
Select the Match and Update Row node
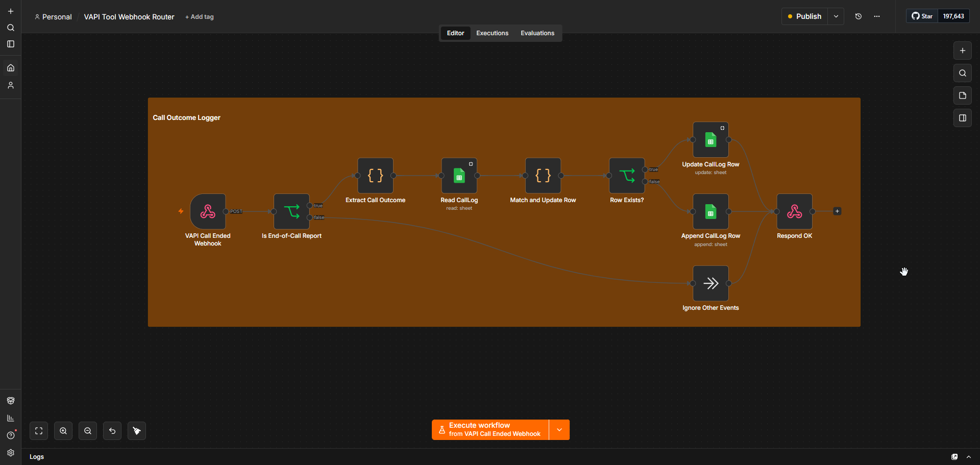[x=543, y=176]
